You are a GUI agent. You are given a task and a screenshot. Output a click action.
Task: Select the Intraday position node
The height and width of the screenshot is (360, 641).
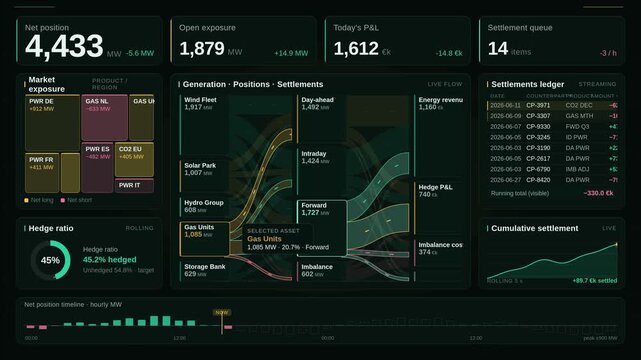click(321, 172)
